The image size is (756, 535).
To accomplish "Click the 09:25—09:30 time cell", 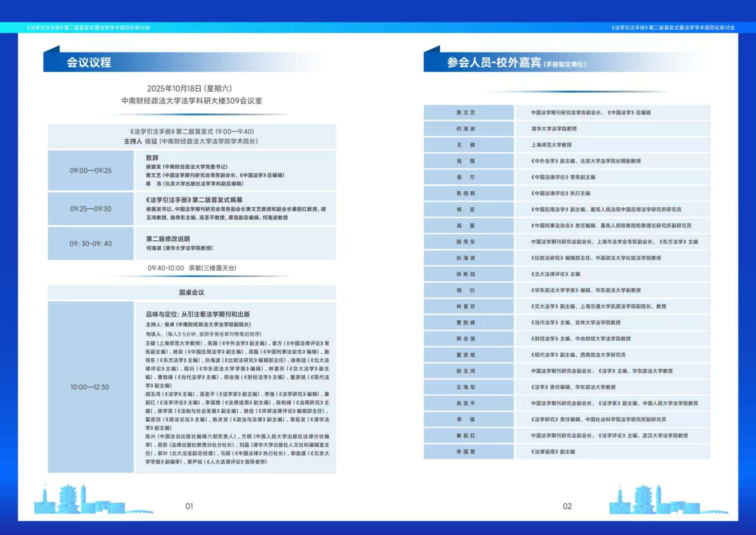I will tap(91, 209).
